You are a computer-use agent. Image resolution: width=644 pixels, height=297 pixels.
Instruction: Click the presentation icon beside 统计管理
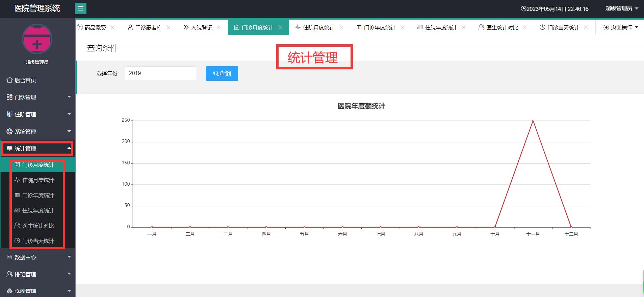pos(9,148)
